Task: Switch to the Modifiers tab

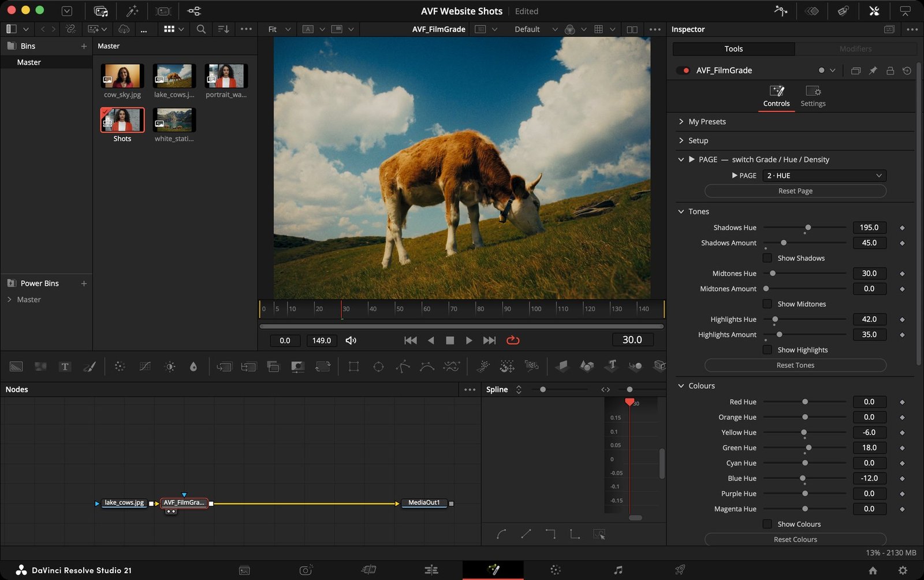Action: pos(855,49)
